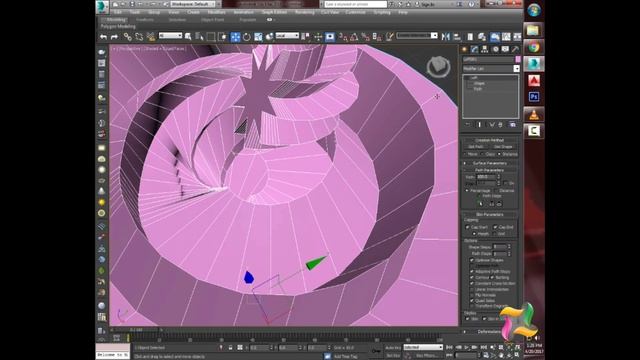Click the ViewCube in the viewport
This screenshot has height=360, width=640.
[x=438, y=67]
